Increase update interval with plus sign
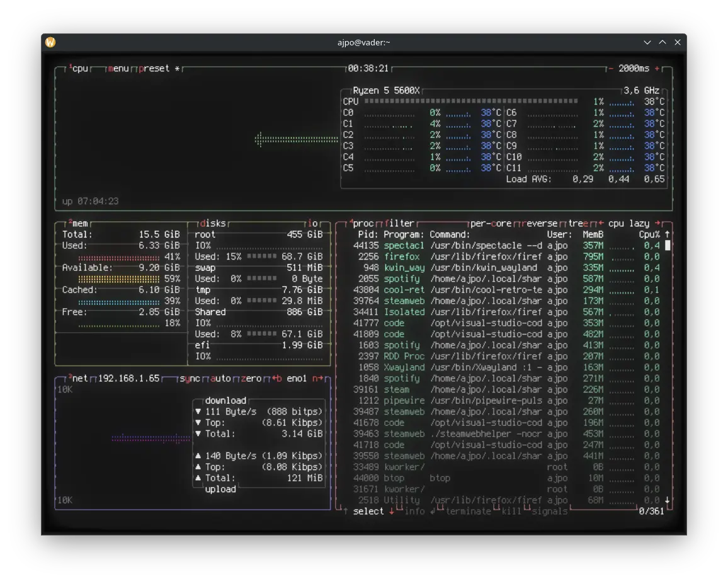The image size is (728, 584). (x=657, y=68)
